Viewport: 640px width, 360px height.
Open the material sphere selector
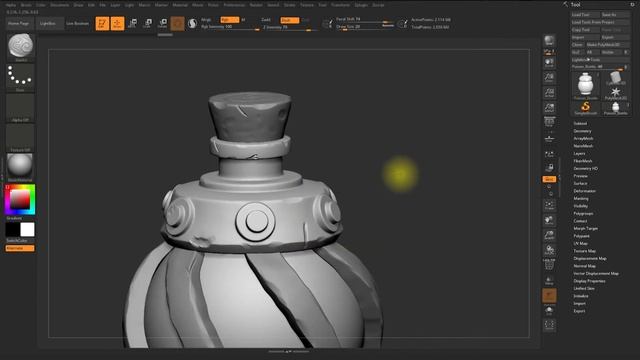pos(20,167)
